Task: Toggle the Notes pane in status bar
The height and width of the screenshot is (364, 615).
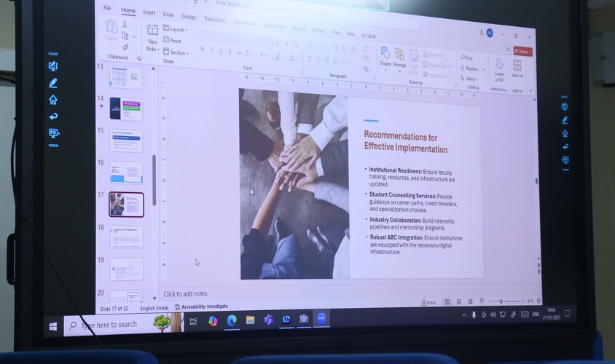Action: (428, 302)
